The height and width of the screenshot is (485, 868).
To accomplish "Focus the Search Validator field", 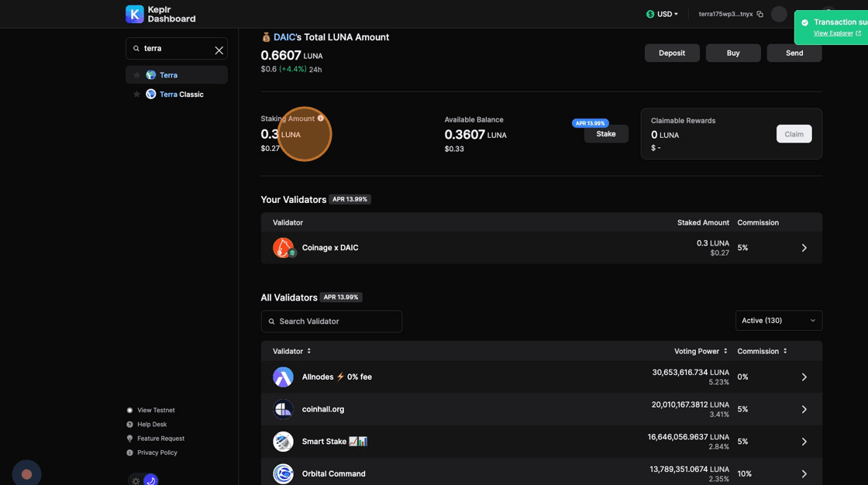I will coord(332,322).
